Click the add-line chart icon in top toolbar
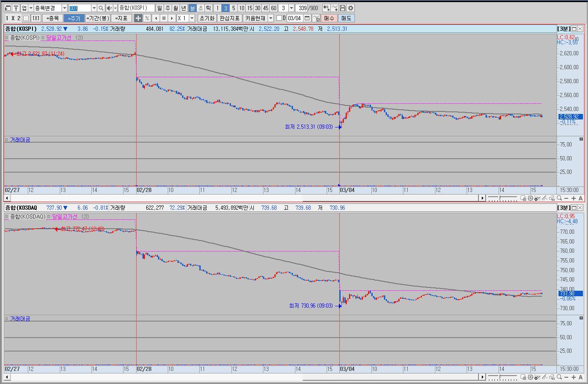 click(x=335, y=8)
